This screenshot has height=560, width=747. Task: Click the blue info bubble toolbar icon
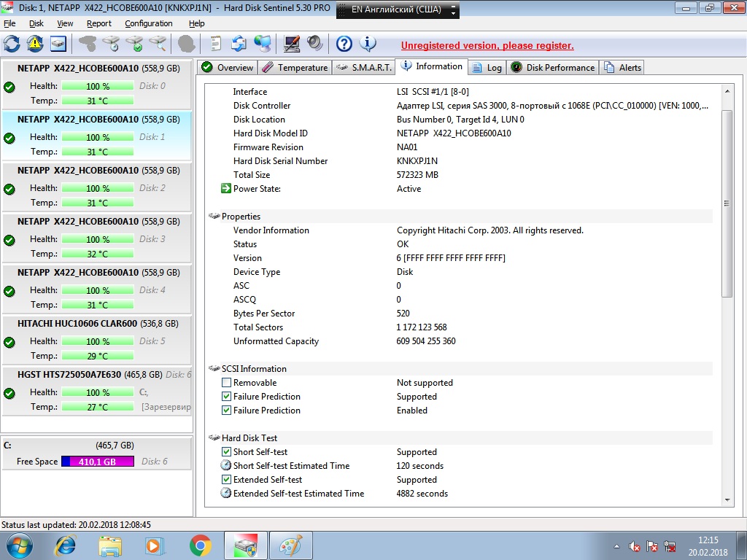tap(368, 44)
